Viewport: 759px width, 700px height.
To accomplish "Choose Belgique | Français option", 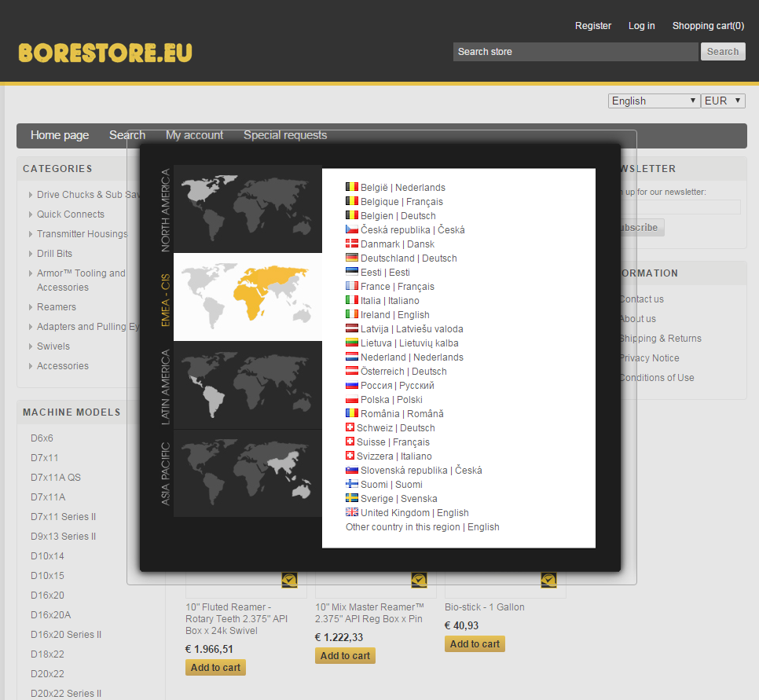I will click(401, 201).
